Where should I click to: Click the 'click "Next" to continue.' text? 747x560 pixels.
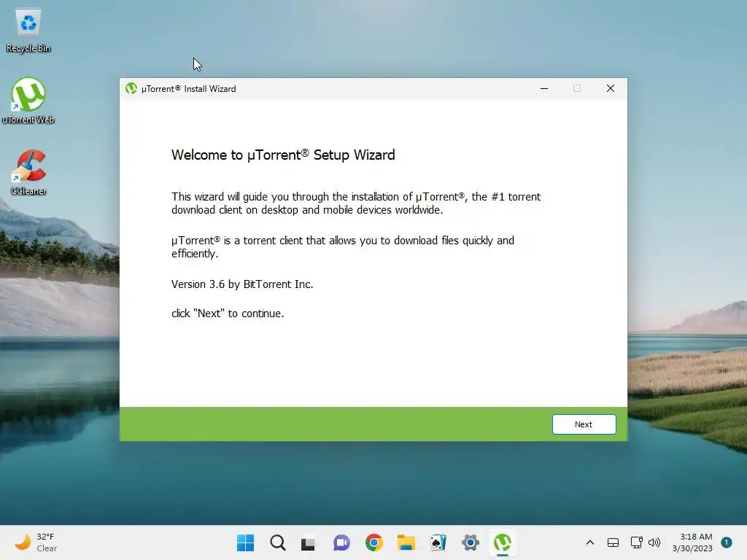click(228, 314)
